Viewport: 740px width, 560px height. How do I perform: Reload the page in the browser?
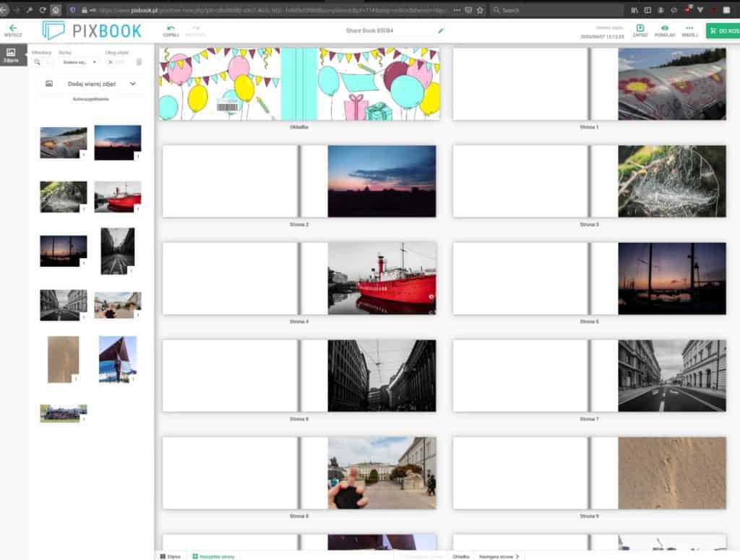43,10
